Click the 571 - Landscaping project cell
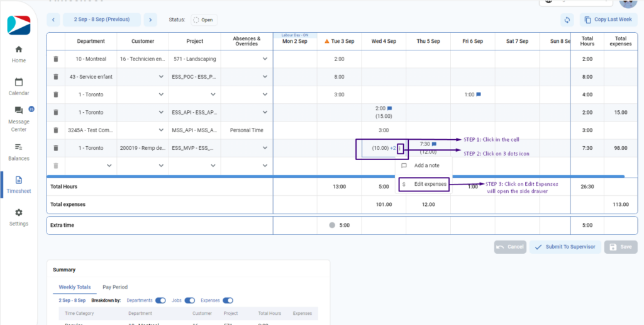 (195, 59)
